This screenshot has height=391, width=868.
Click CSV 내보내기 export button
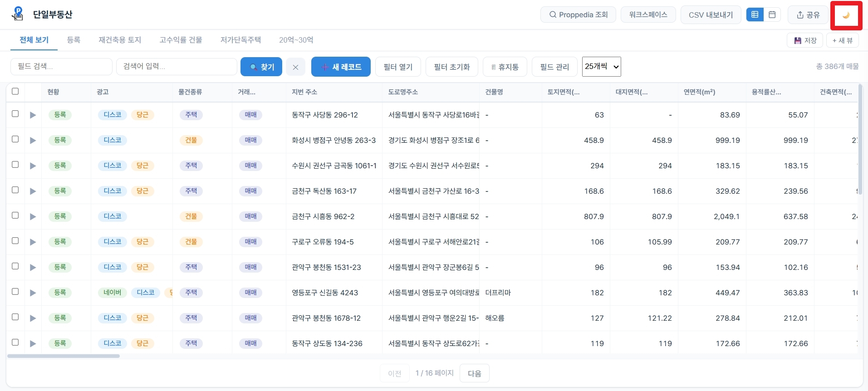[711, 15]
